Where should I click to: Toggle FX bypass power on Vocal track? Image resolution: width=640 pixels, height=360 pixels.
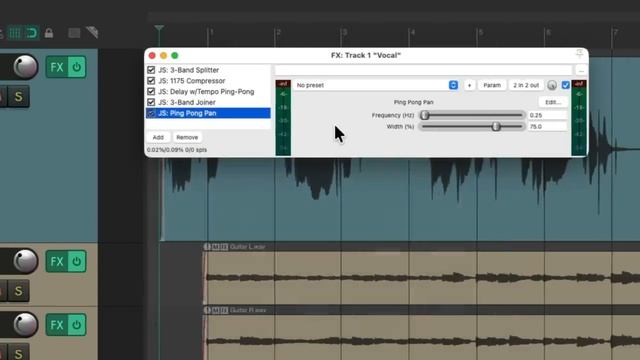(x=76, y=67)
